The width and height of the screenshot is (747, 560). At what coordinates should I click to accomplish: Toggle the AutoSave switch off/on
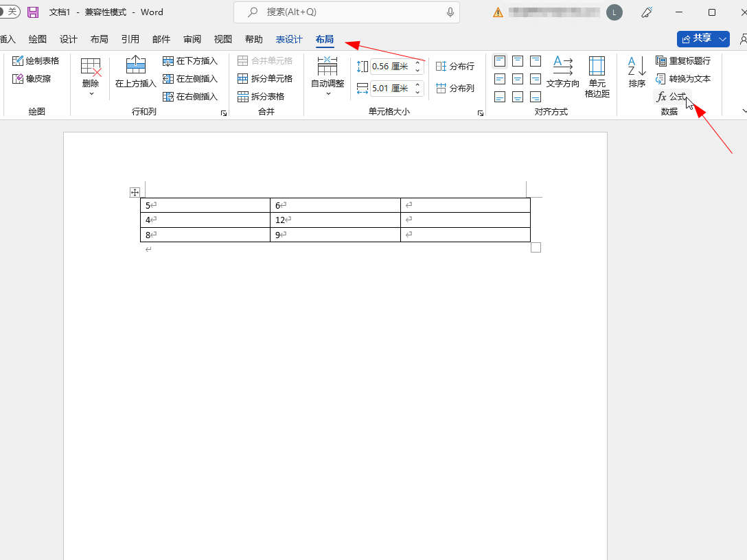coord(9,12)
